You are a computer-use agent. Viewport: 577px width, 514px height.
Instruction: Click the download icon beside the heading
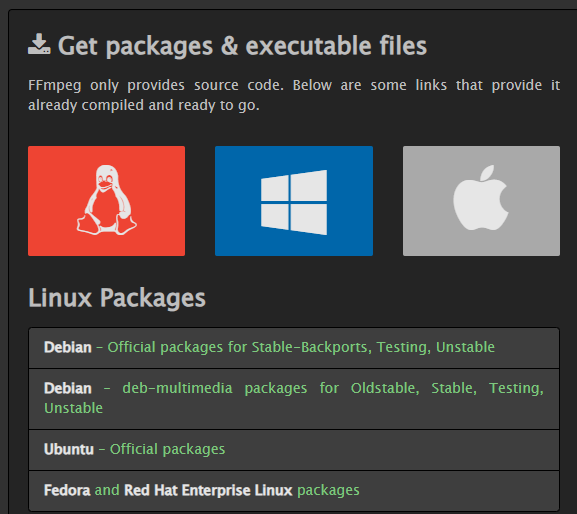(39, 45)
